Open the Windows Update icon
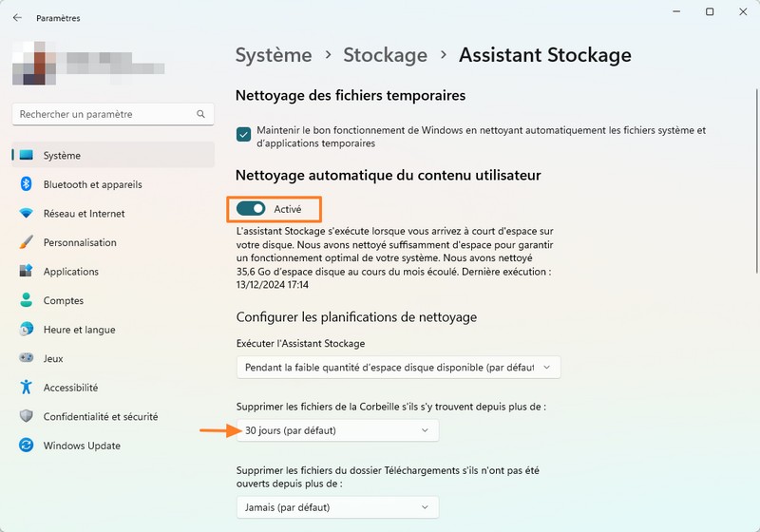 coord(27,446)
